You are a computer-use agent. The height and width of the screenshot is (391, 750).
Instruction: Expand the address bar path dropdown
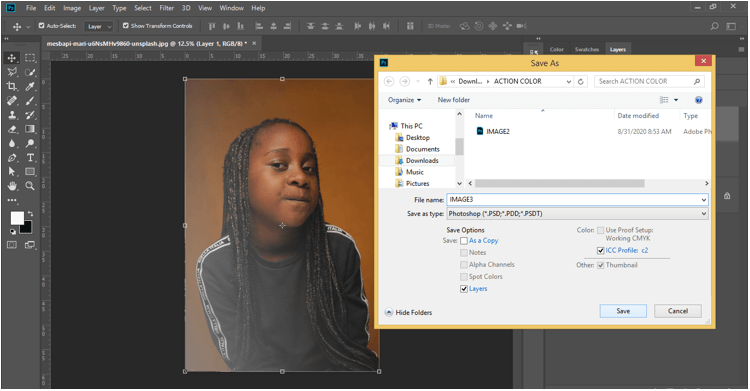click(x=568, y=81)
